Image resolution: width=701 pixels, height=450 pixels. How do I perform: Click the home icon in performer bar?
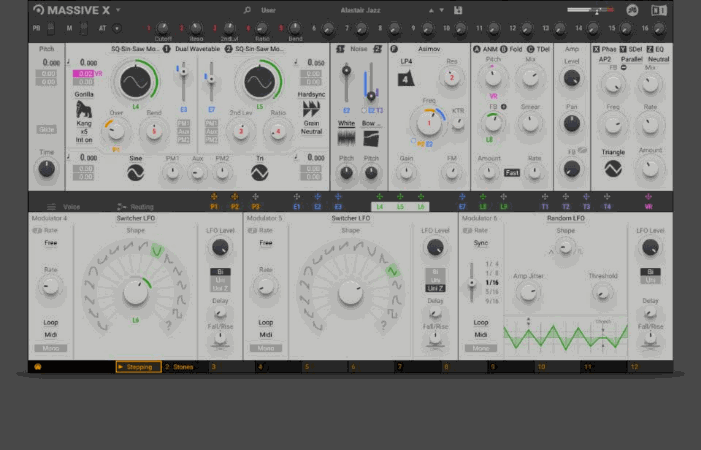(x=38, y=367)
